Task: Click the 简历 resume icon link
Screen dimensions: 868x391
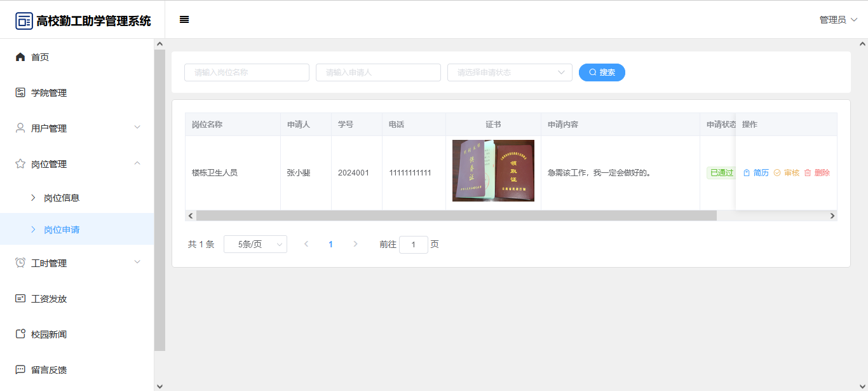Action: (756, 173)
